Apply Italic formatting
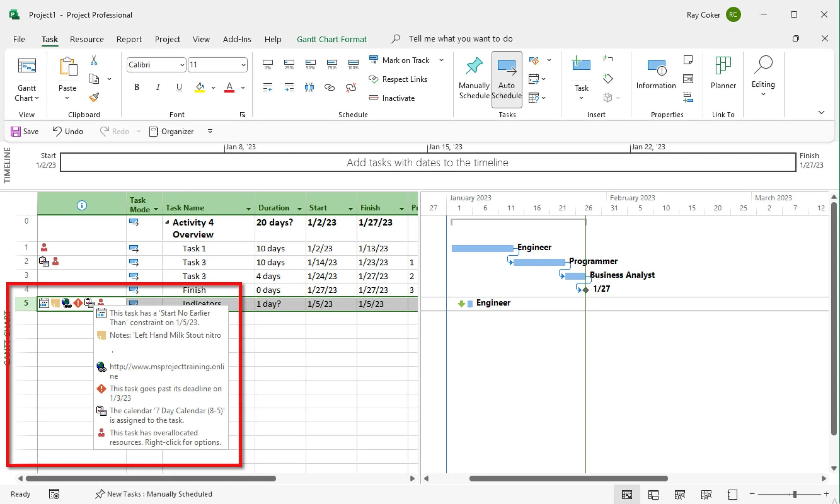Viewport: 840px width, 504px height. tap(158, 87)
